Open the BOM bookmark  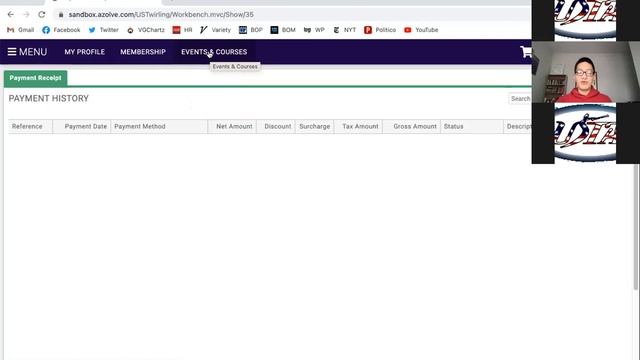(283, 30)
